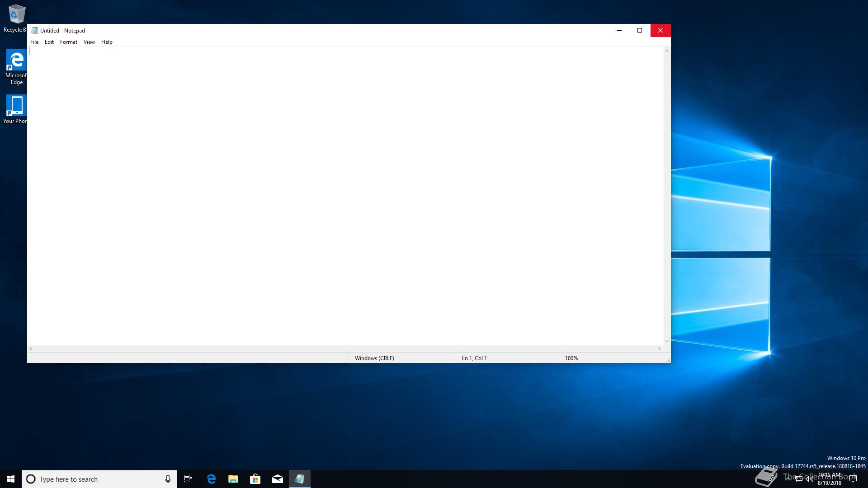Click the Cortana circle icon

click(31, 479)
